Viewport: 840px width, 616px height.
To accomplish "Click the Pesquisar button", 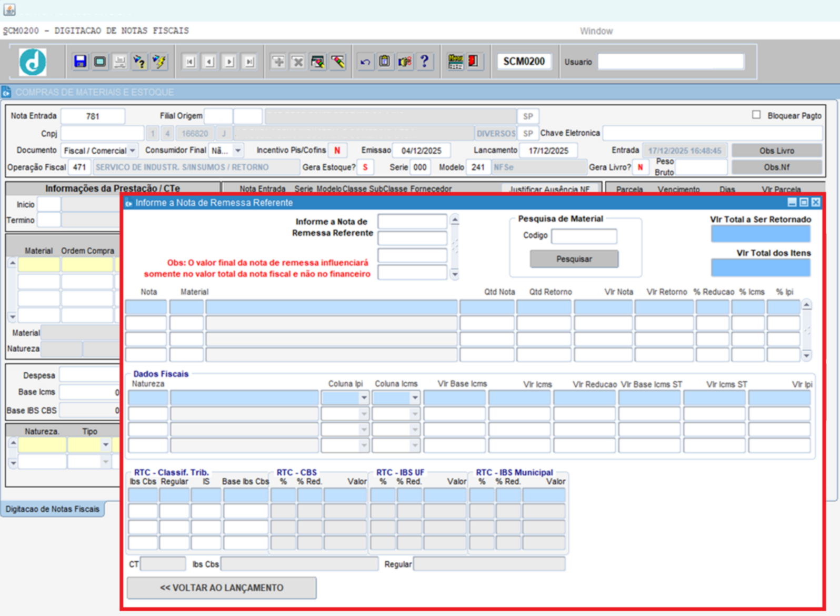I will coord(574,259).
